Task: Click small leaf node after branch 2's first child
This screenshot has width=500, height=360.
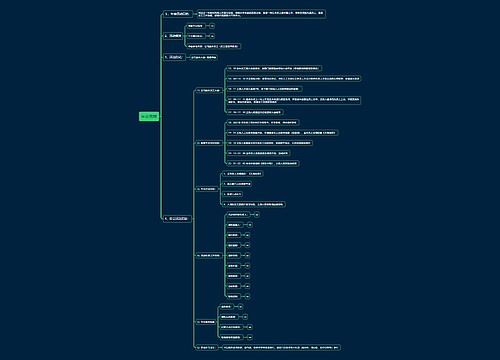Action: pos(212,26)
